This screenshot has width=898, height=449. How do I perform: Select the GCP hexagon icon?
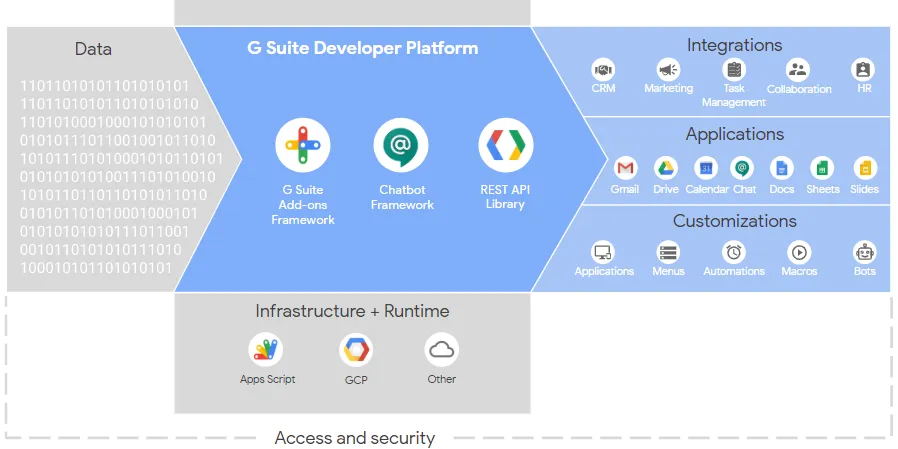tap(356, 350)
